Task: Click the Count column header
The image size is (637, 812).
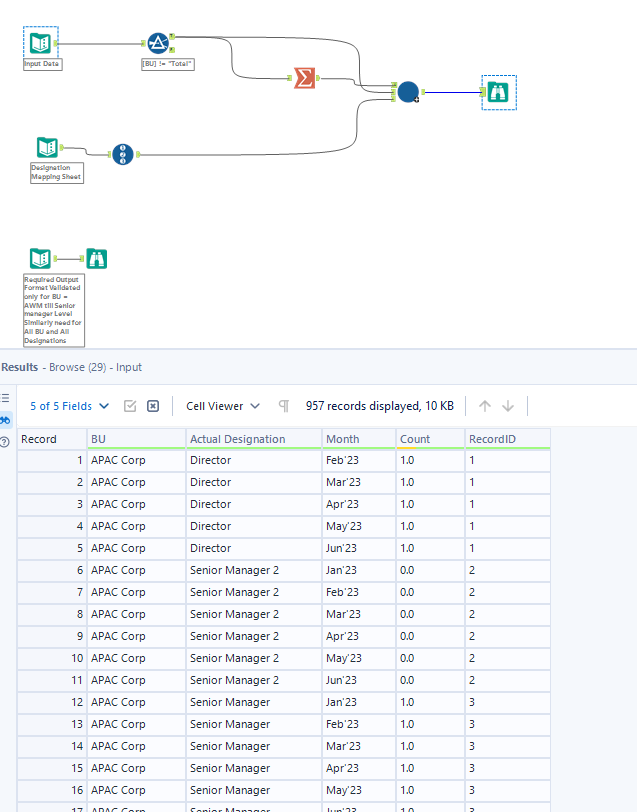Action: [430, 439]
